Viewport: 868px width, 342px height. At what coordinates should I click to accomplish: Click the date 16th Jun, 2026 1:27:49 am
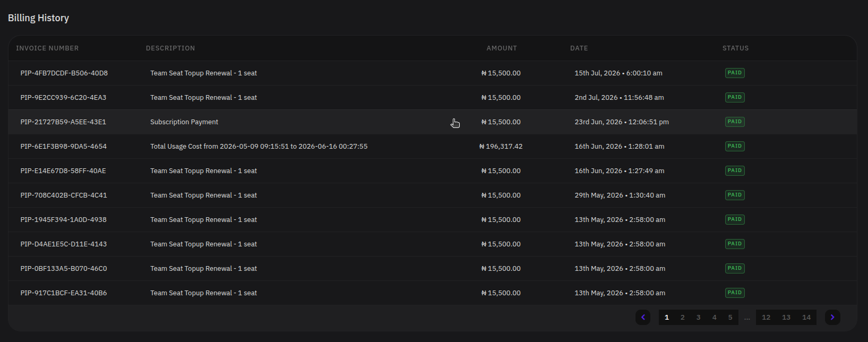click(620, 171)
